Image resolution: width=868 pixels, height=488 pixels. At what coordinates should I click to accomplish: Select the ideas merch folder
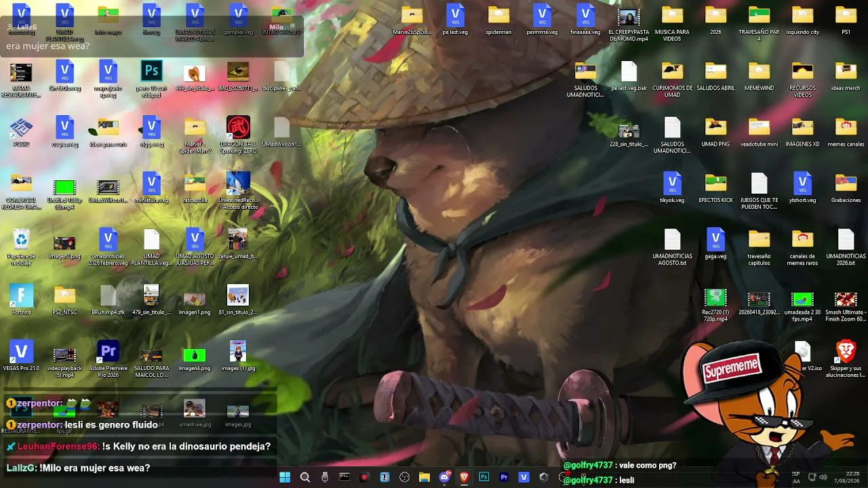846,75
